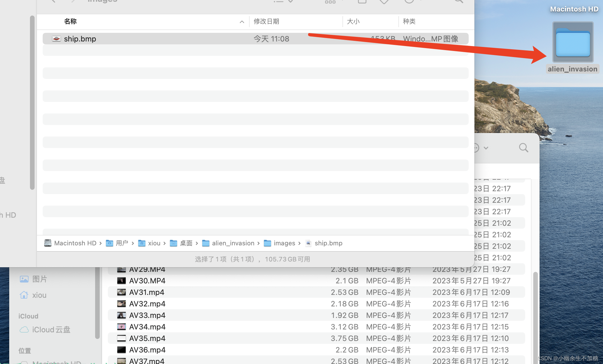The image size is (603, 364).
Task: Sort by 修改日期 column header
Action: point(266,21)
